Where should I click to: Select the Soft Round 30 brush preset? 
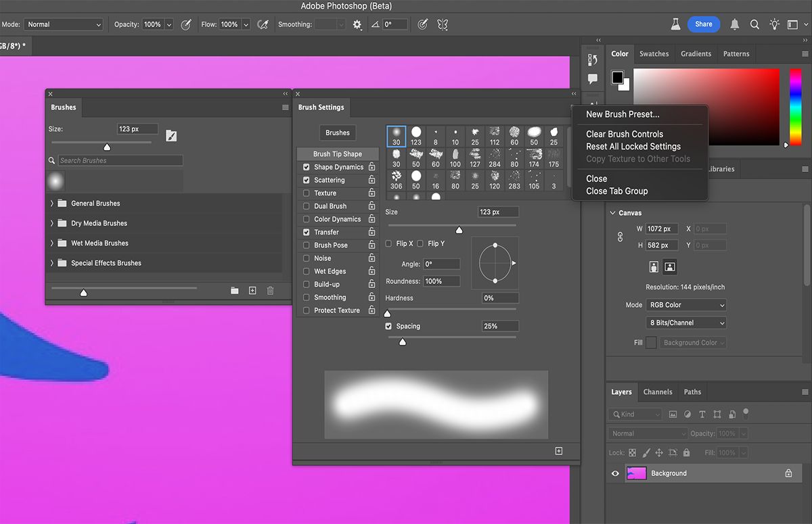tap(396, 134)
